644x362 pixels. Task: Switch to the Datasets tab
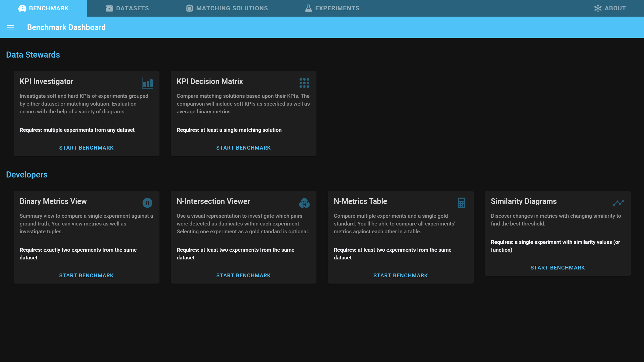[127, 8]
